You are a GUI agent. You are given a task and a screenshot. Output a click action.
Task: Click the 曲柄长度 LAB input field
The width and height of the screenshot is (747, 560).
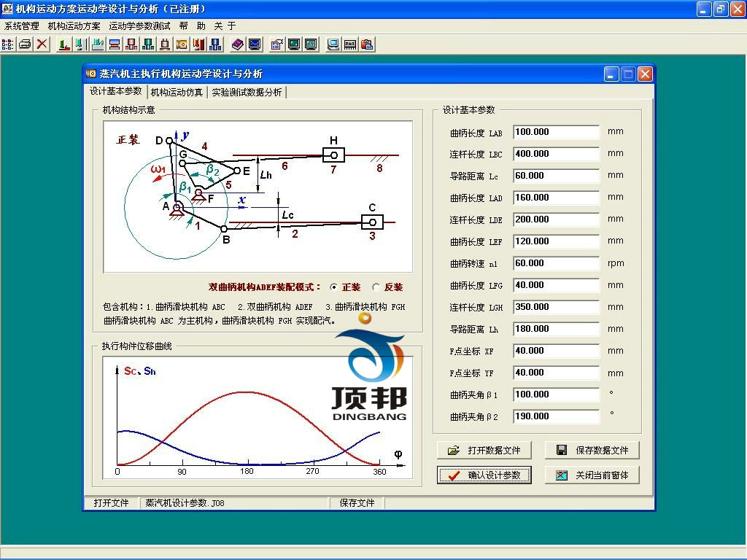[556, 132]
